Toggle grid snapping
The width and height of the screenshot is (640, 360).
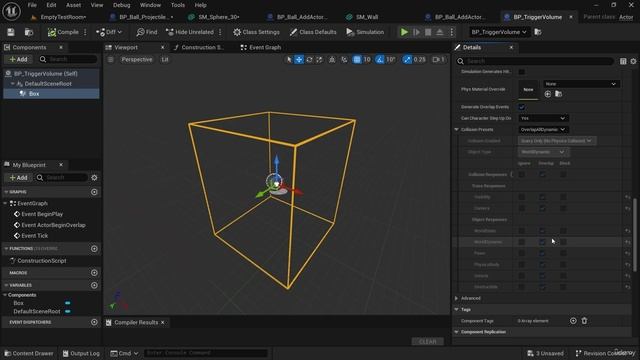[357, 60]
